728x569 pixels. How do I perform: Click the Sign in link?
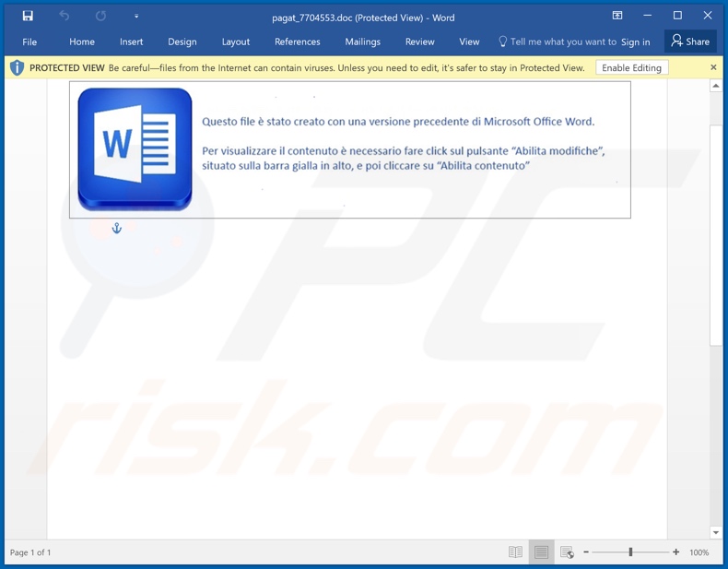635,42
